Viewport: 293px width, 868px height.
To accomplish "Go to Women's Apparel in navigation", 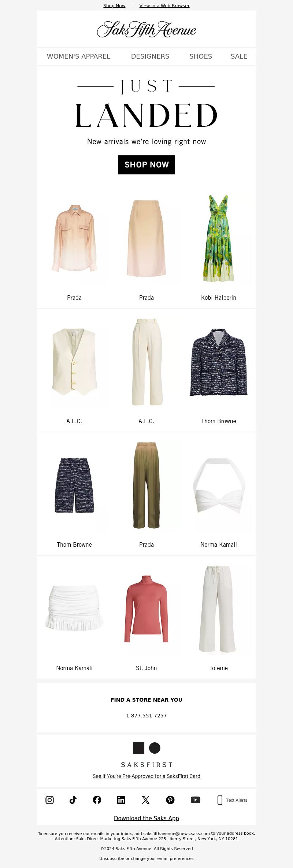I will tap(78, 56).
